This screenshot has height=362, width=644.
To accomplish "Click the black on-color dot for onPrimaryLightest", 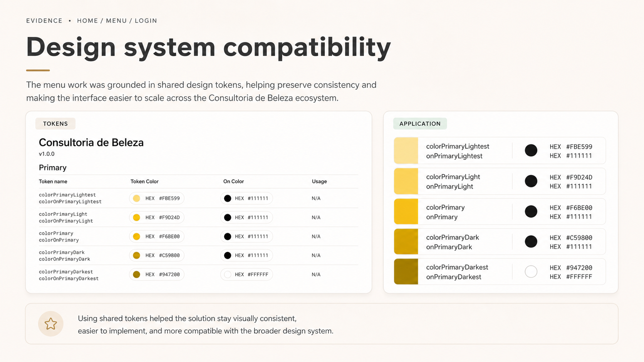I will (x=531, y=150).
